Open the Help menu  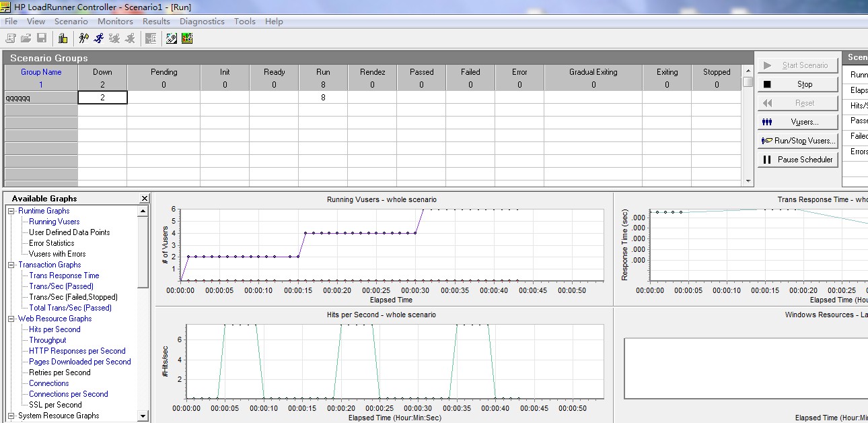click(274, 21)
